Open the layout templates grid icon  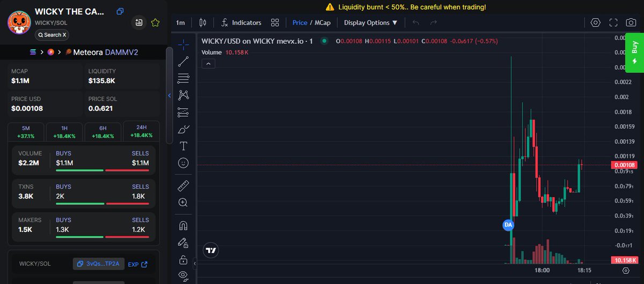coord(275,23)
